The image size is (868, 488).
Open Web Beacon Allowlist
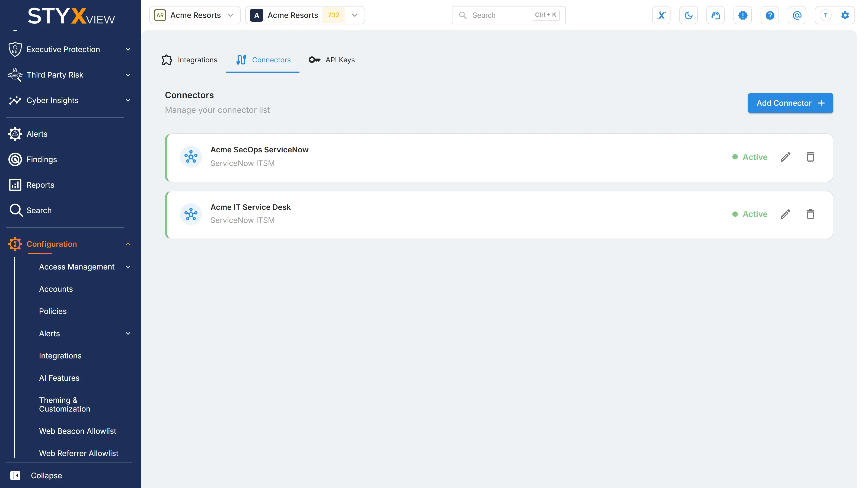pos(78,431)
